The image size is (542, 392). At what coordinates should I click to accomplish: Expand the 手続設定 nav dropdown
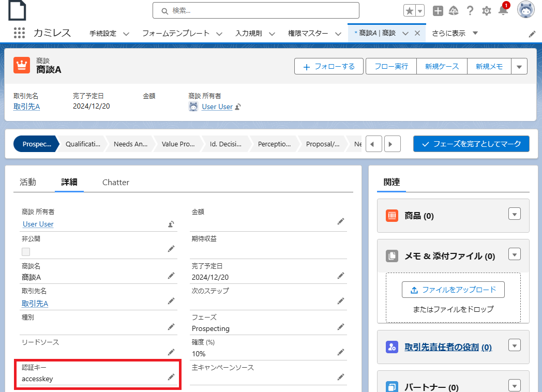126,34
